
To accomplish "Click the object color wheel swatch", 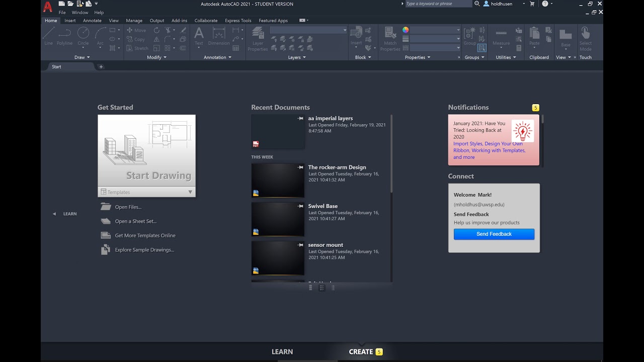I will click(x=406, y=30).
